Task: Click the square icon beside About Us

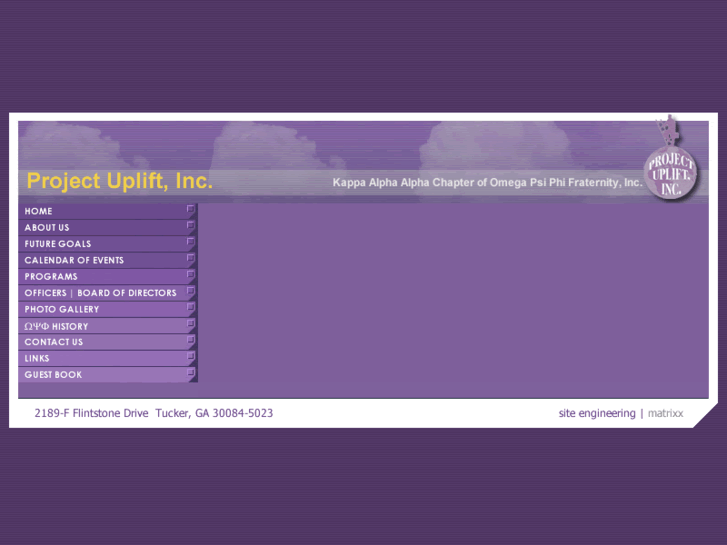Action: pos(190,225)
